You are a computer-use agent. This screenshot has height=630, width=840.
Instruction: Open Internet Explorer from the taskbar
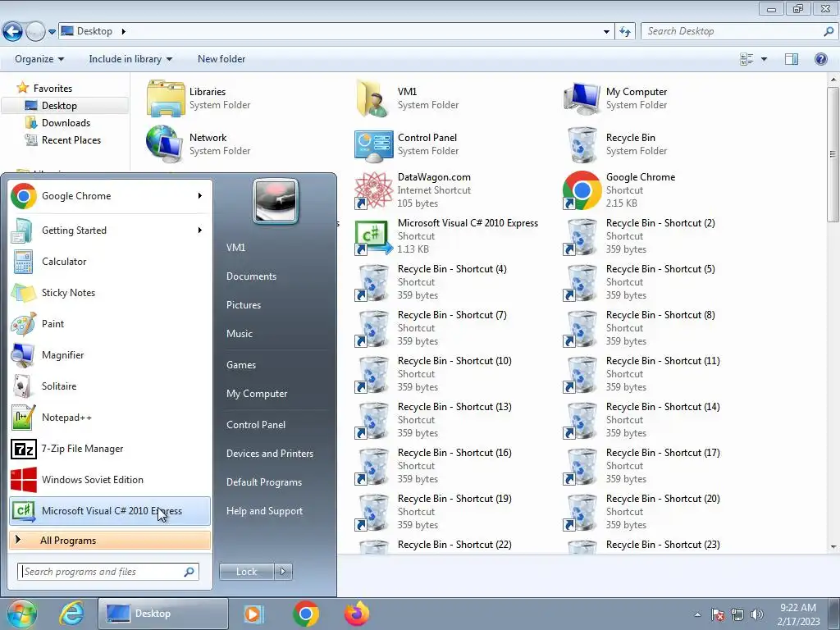click(x=71, y=614)
